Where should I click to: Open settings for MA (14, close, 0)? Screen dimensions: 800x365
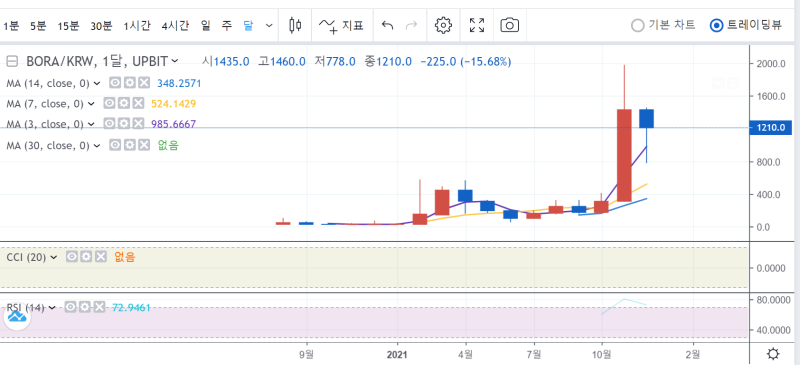pyautogui.click(x=130, y=83)
